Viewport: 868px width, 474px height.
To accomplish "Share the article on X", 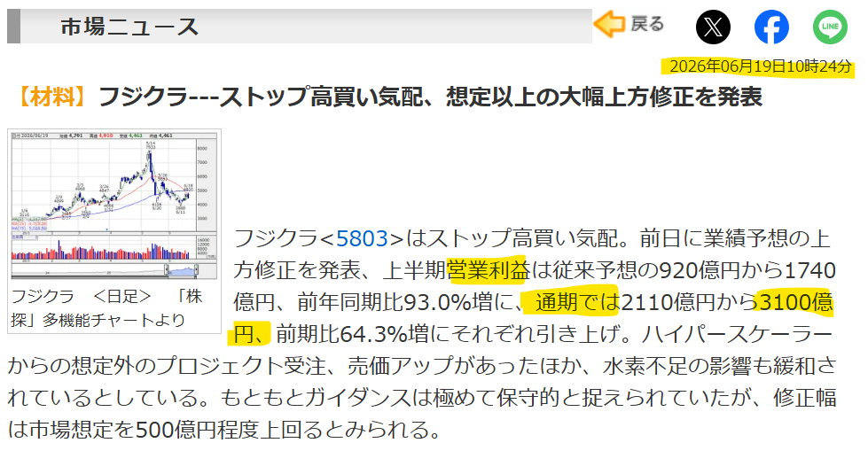I will point(713,27).
